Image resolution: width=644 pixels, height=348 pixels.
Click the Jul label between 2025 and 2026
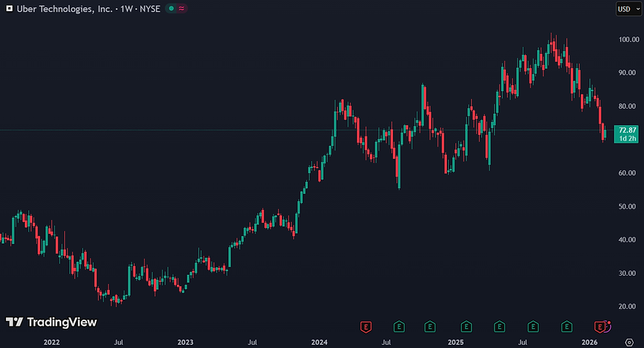522,342
